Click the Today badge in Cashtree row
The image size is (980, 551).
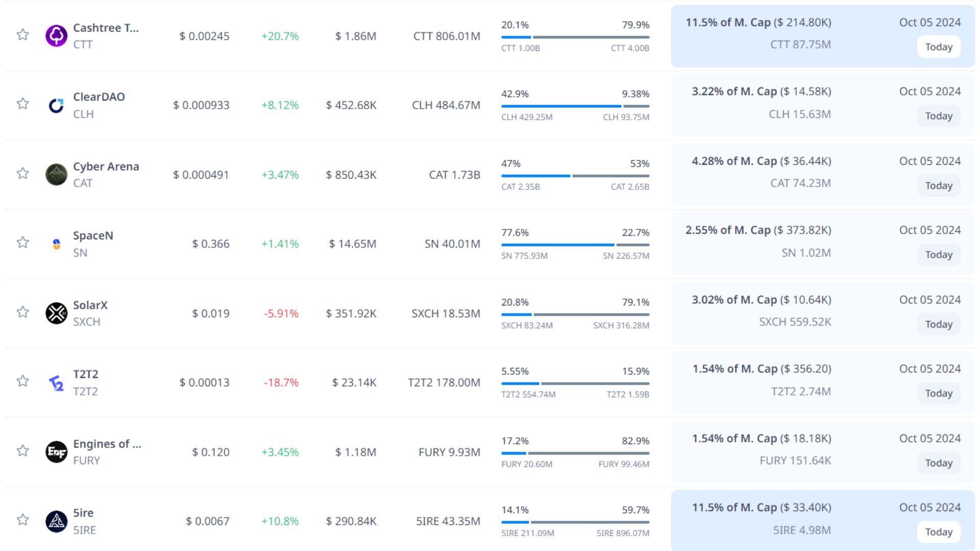[938, 47]
